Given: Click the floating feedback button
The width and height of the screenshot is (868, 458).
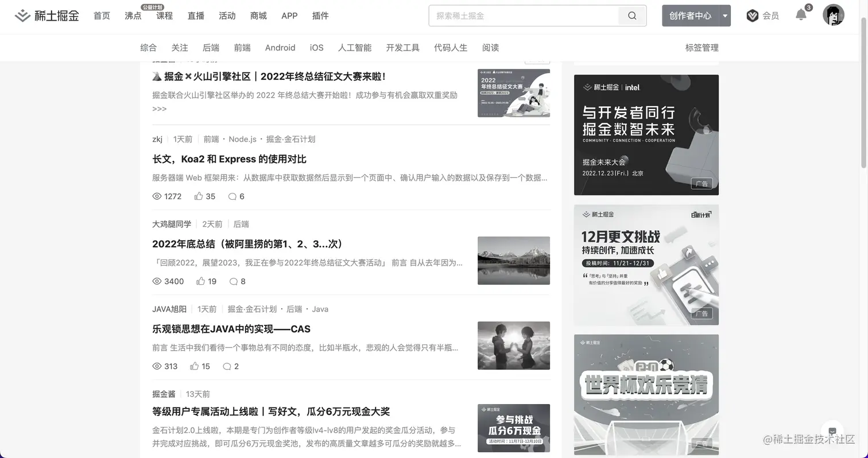Looking at the screenshot, I should (x=832, y=431).
